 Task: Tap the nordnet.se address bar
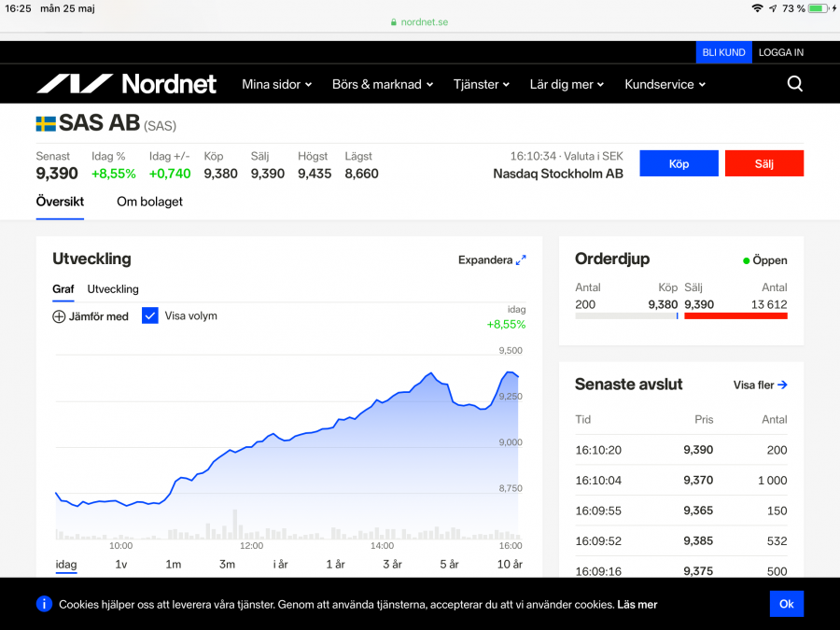click(419, 21)
